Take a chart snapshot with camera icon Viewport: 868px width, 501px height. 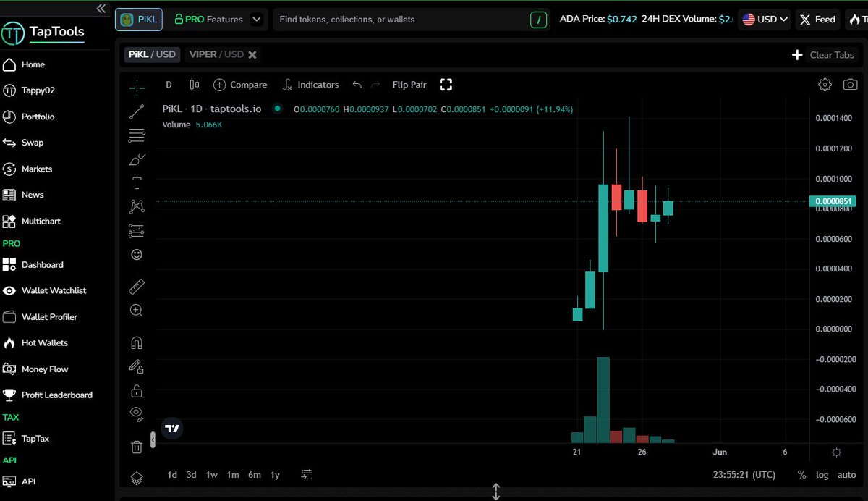[x=851, y=85]
